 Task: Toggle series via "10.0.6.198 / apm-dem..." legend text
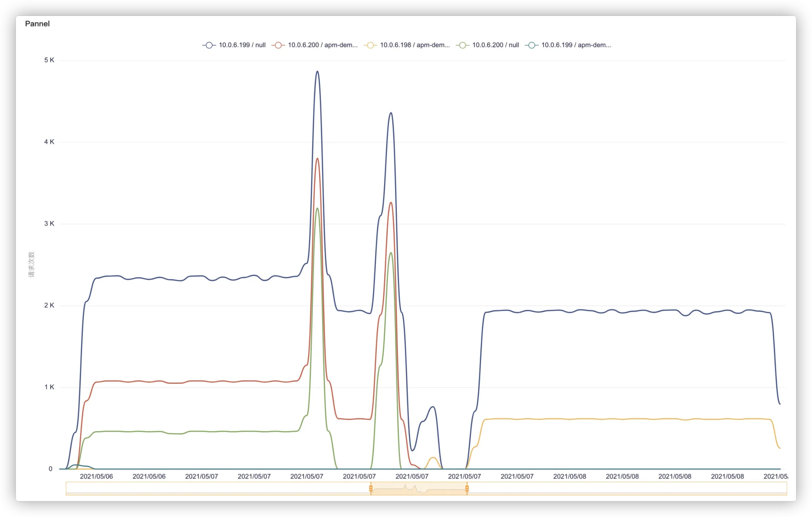[415, 45]
